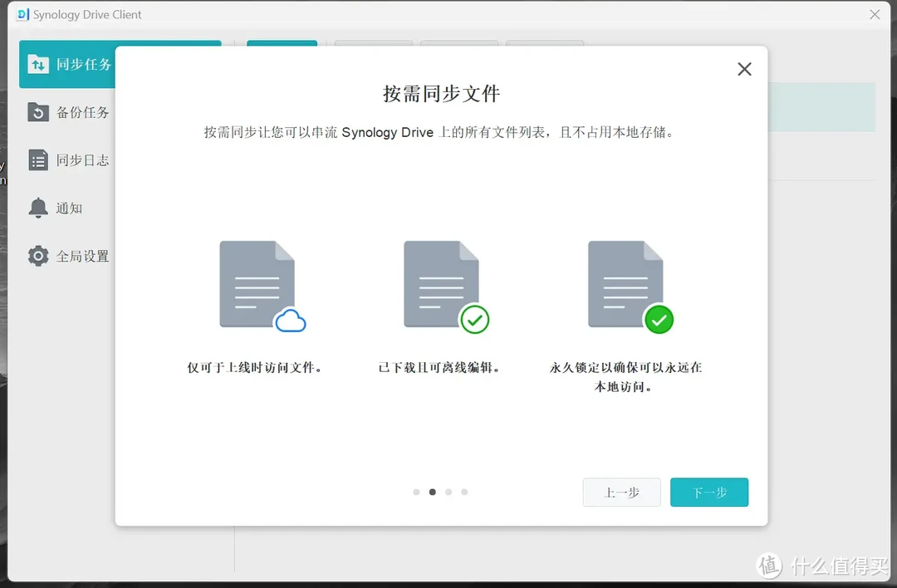897x588 pixels.
Task: Close the 按需同步文件 dialog
Action: 744,69
